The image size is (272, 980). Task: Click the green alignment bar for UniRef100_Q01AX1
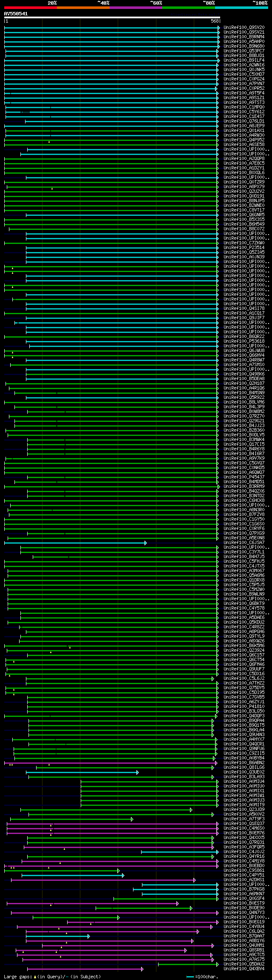pyautogui.click(x=111, y=131)
